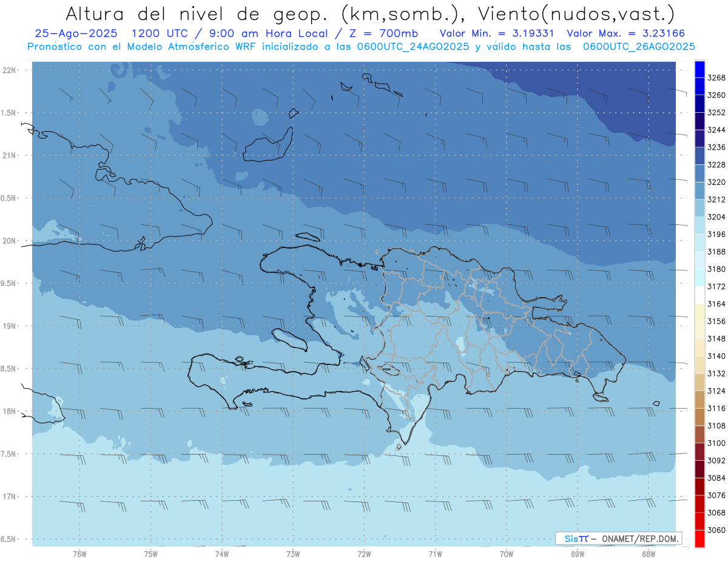Click the '71W' longitude label
728x562 pixels.
[435, 554]
